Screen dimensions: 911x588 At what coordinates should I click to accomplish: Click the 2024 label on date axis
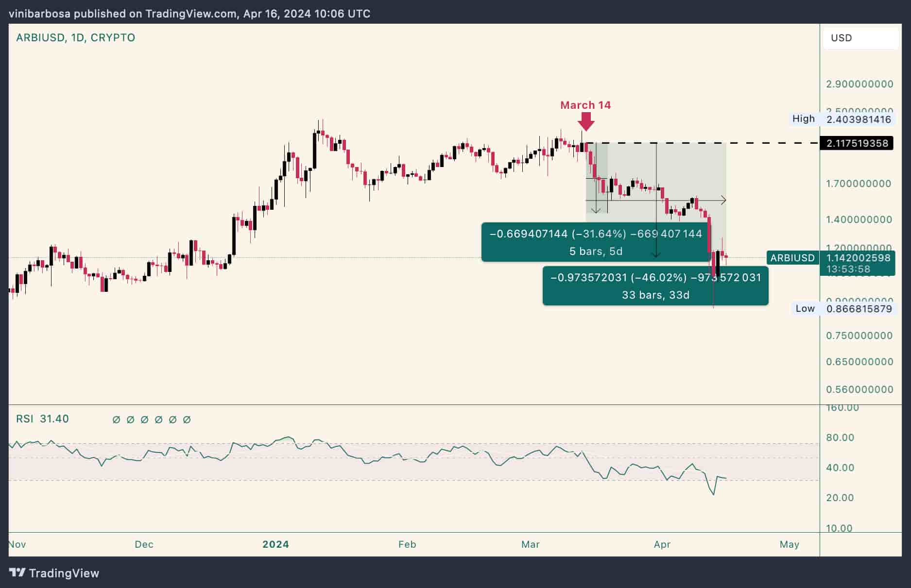pyautogui.click(x=276, y=544)
